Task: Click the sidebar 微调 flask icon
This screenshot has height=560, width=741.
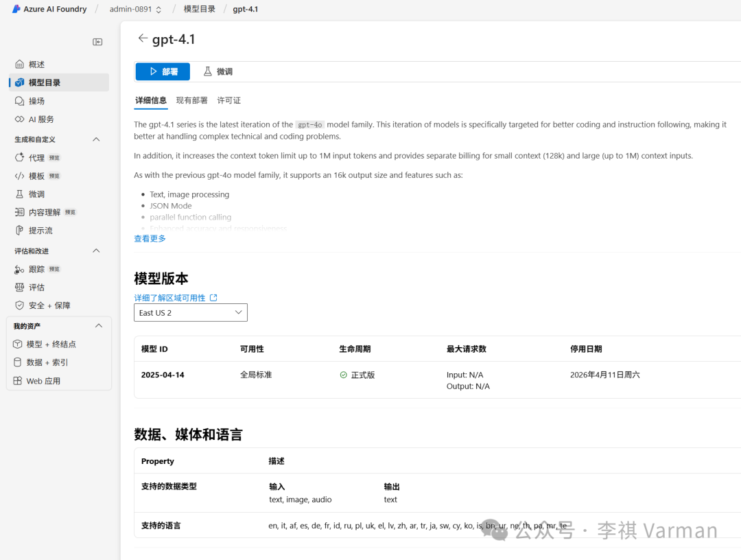Action: 19,194
